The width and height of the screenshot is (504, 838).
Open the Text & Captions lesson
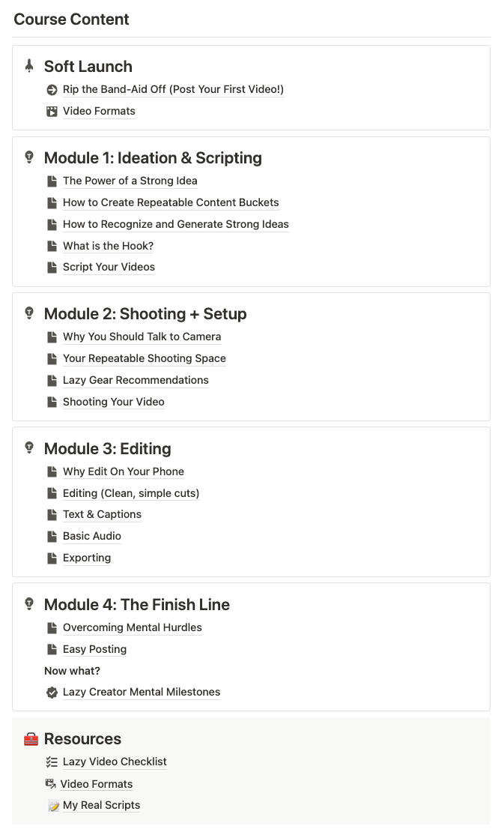coord(102,514)
